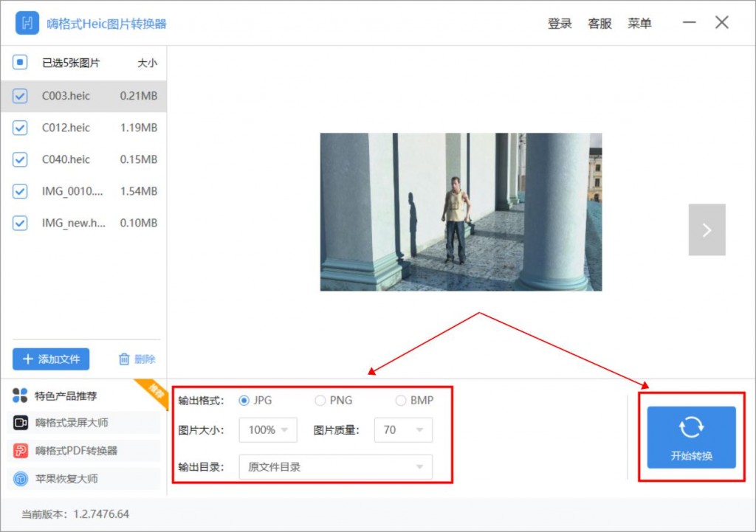756x532 pixels.
Task: Click the 嗨格式录屏大师 recorder icon
Action: [20, 423]
